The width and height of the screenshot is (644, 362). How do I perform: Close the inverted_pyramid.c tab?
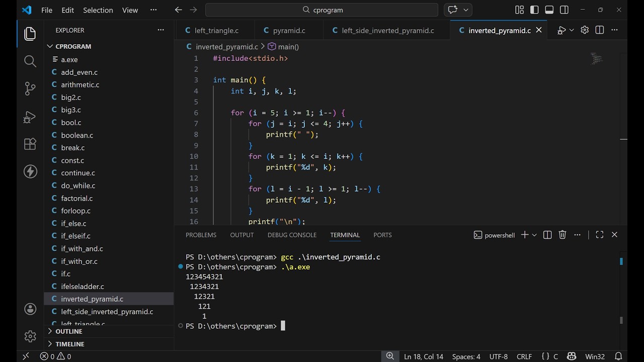539,30
